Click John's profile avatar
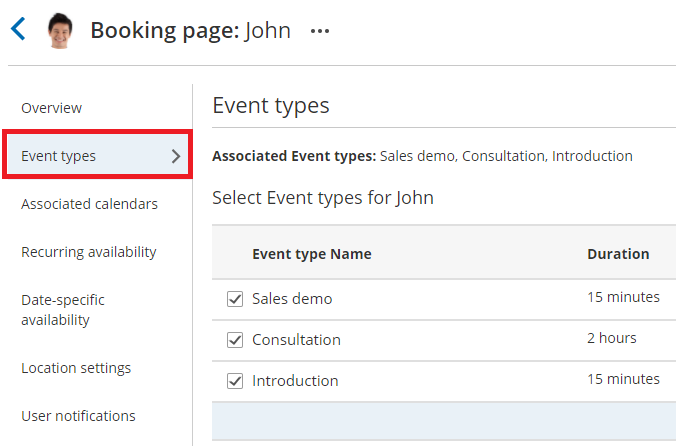Viewport: 676px width, 446px height. (x=62, y=31)
